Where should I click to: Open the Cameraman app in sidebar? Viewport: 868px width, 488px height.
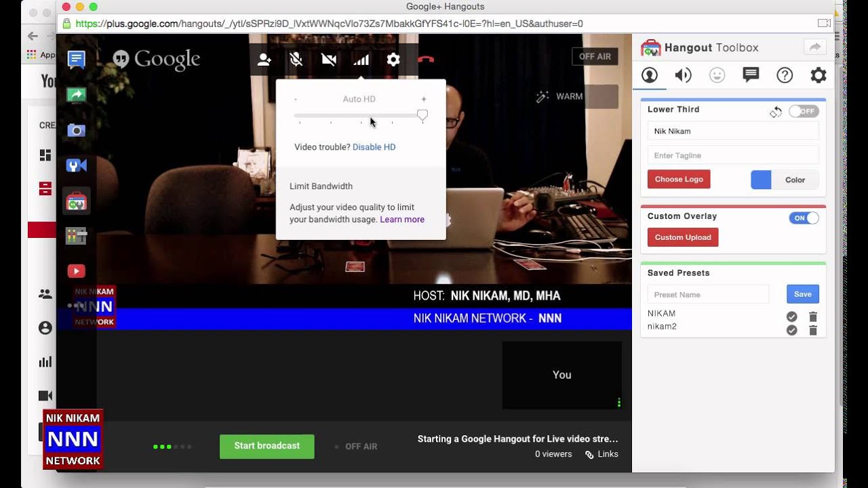(77, 236)
